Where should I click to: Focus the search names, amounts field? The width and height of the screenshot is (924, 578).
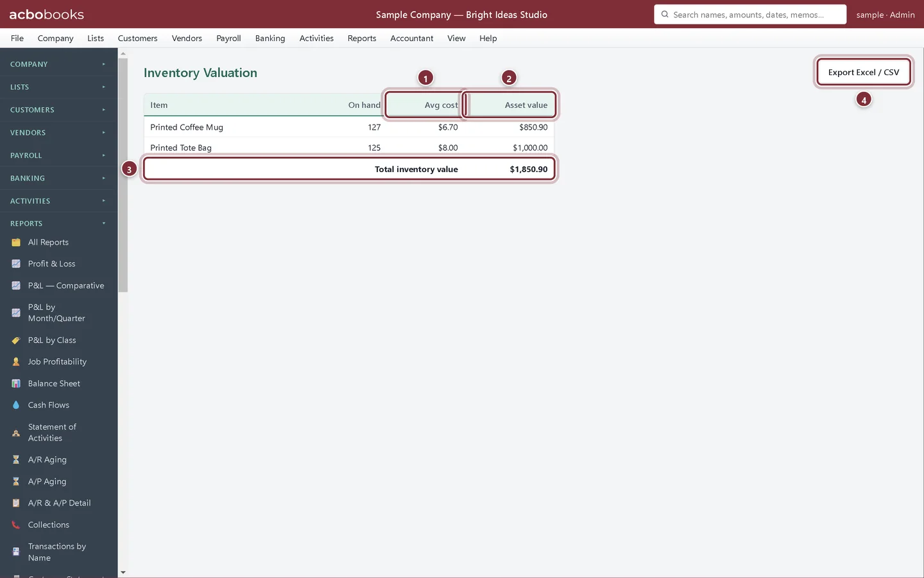(x=750, y=14)
